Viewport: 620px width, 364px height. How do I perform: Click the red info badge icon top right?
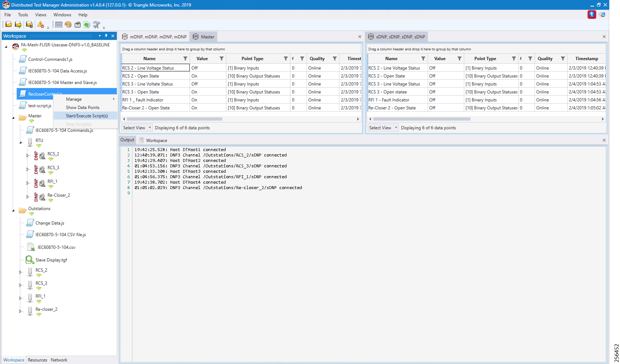point(592,14)
